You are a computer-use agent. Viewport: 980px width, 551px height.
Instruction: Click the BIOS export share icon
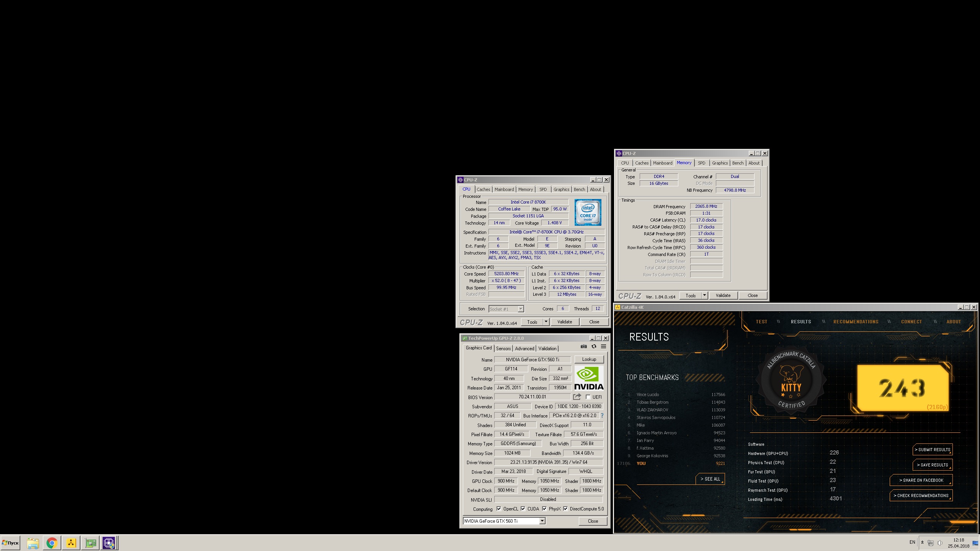(577, 397)
